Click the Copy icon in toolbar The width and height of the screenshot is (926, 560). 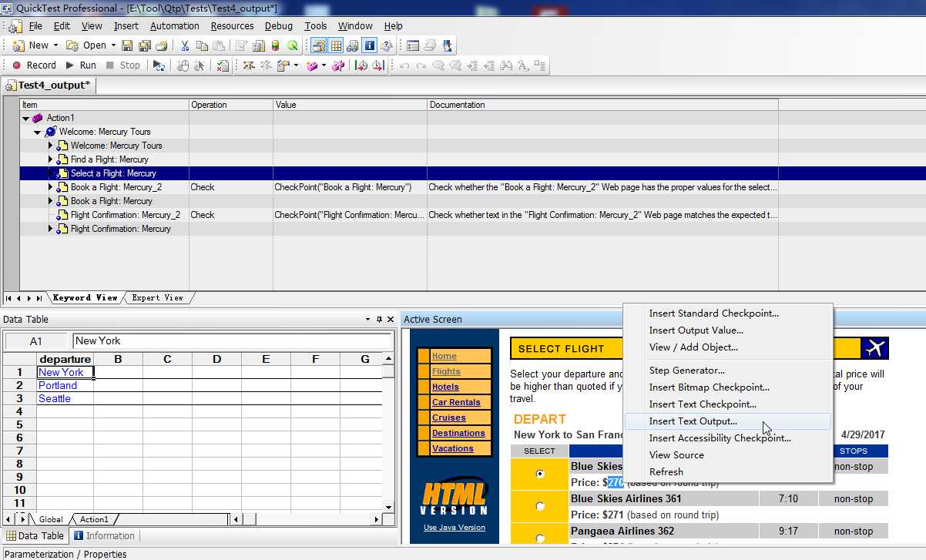click(202, 45)
